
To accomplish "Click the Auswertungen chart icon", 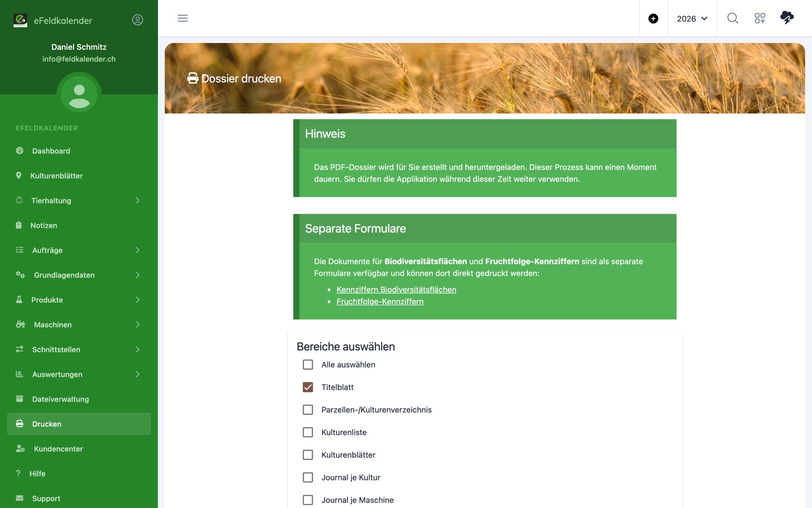I will point(20,374).
